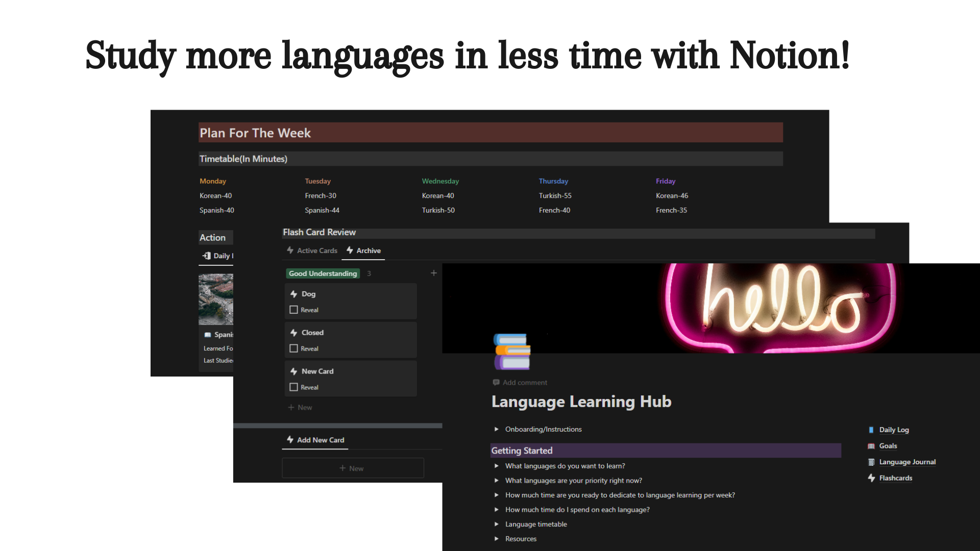Click the Turkish-50 entry under Wednesday
980x551 pixels.
point(438,210)
